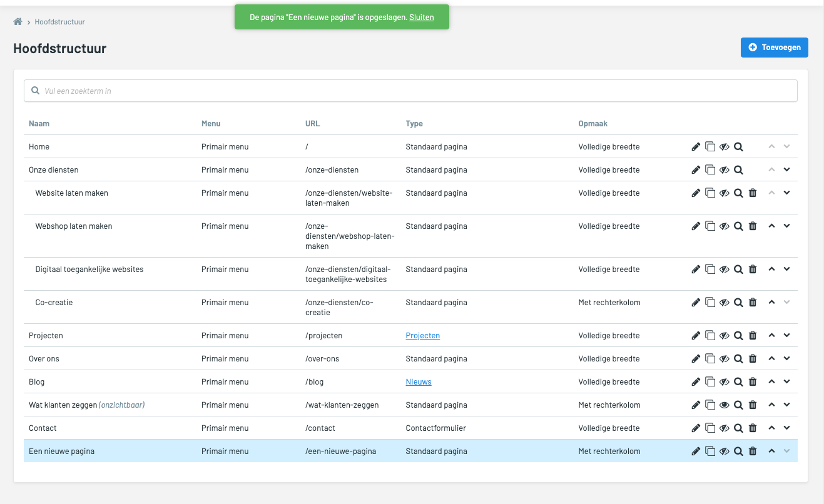Copy the Onze diensten page
The width and height of the screenshot is (824, 504).
(x=710, y=170)
